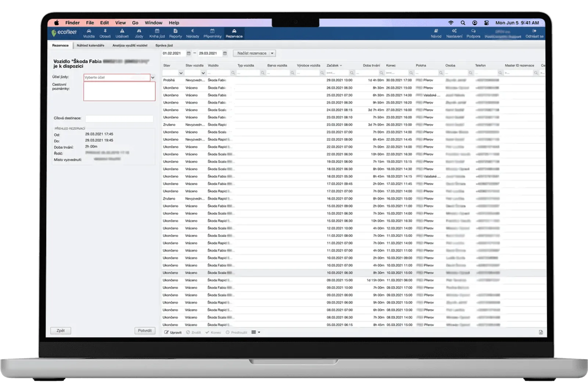Open Připomínky reminders section
This screenshot has height=392, width=588.
click(212, 33)
